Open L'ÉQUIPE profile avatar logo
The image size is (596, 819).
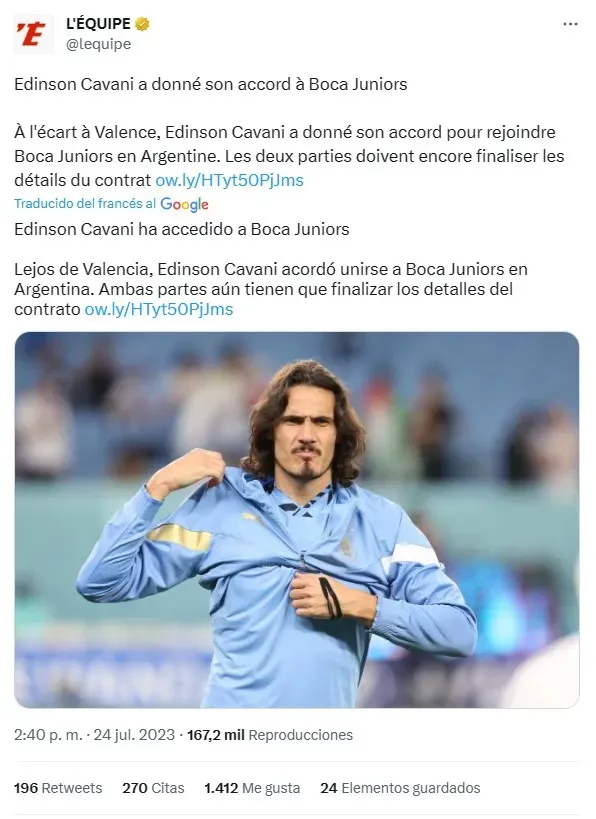(x=33, y=34)
